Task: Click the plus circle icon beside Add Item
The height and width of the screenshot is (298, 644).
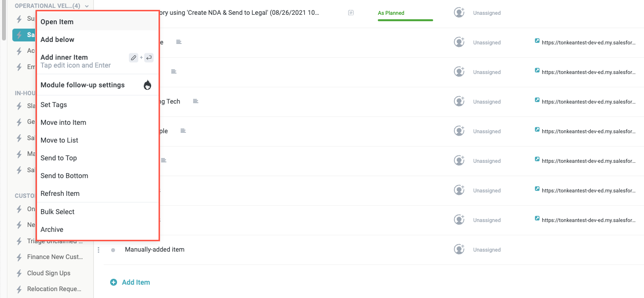Action: coord(114,282)
